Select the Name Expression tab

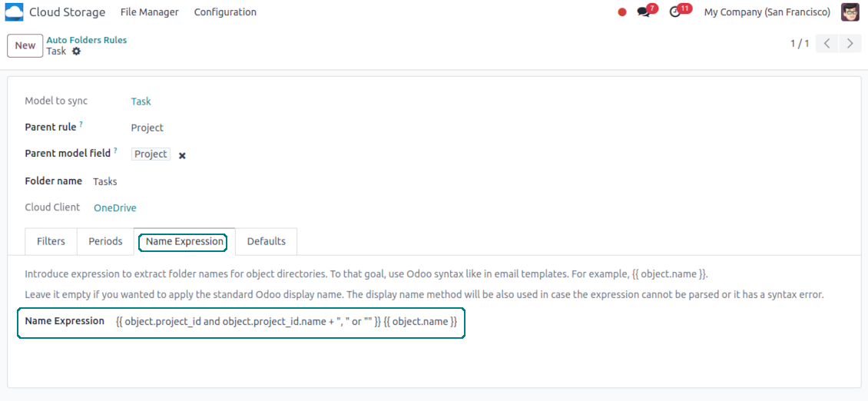[184, 241]
